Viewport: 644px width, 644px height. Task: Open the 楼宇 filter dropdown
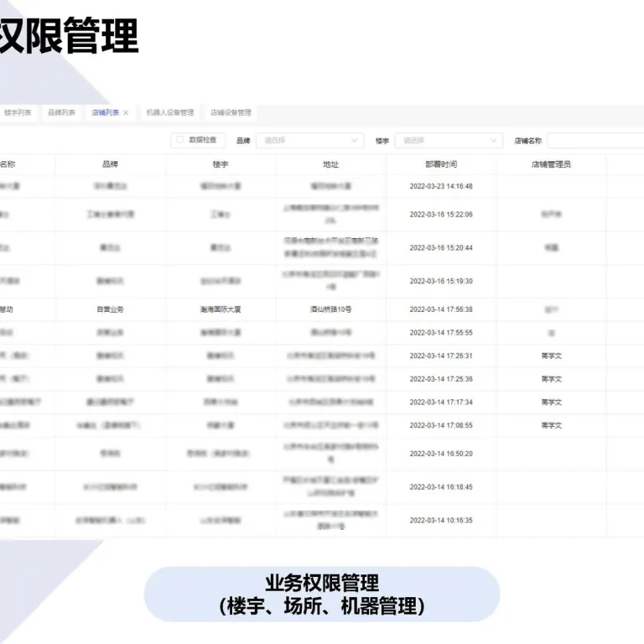(x=449, y=141)
